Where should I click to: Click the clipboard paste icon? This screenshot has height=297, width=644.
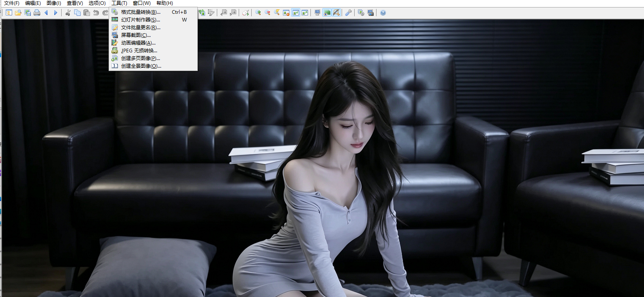point(87,13)
